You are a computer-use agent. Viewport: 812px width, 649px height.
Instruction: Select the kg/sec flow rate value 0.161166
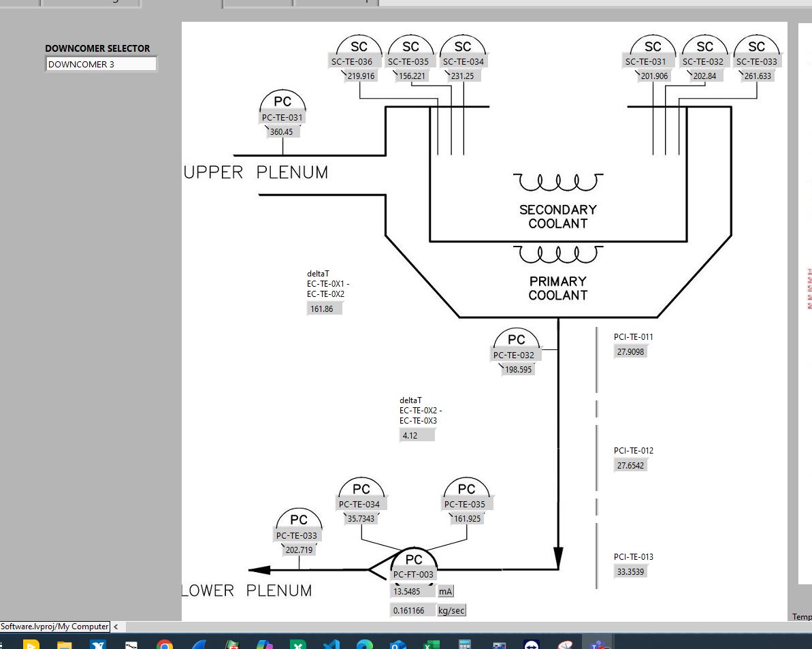pos(412,610)
